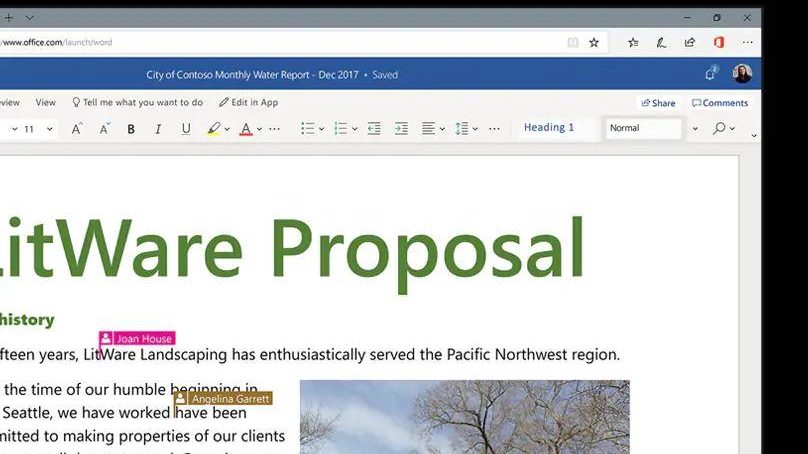
Task: Apply the text highlight color
Action: pos(214,129)
